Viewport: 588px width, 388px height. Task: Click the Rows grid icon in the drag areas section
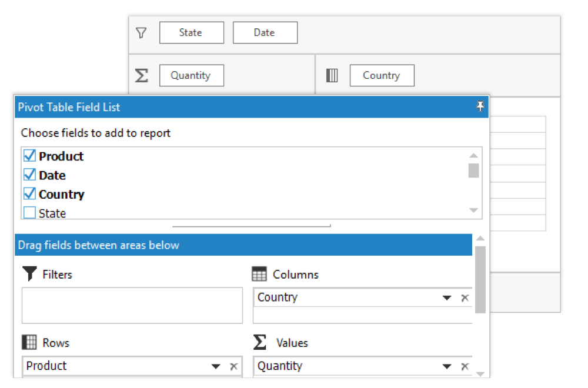click(x=29, y=342)
